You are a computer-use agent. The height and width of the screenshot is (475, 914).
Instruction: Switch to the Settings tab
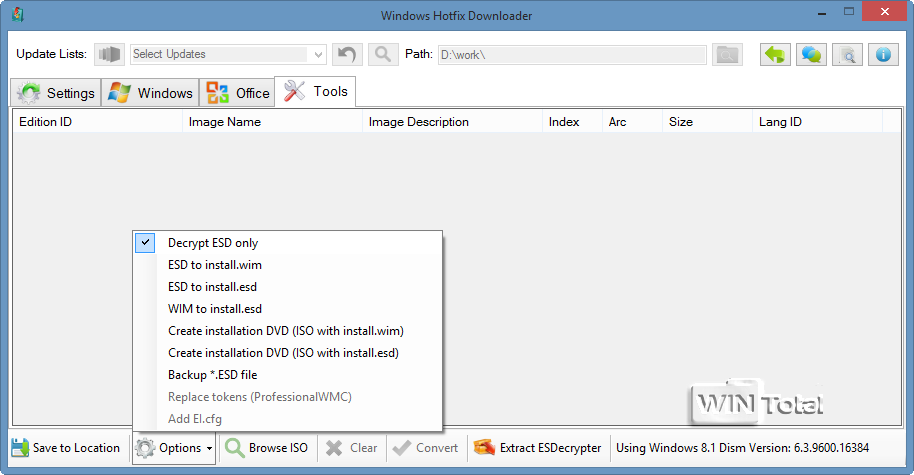57,93
